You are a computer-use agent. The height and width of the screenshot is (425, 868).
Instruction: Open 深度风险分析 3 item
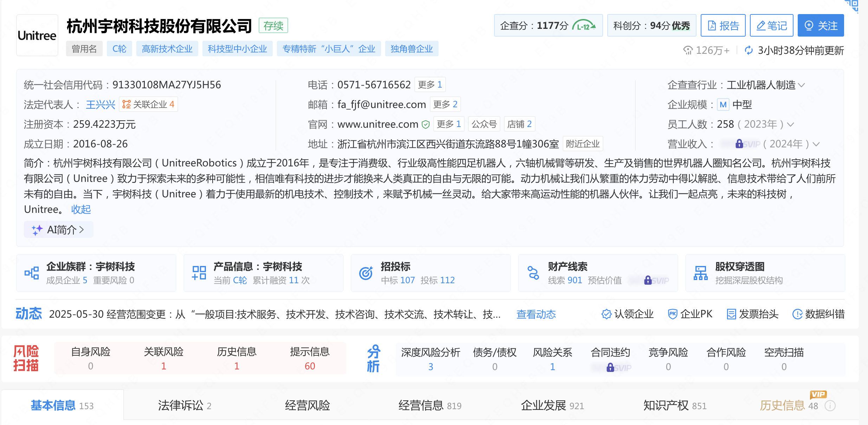pyautogui.click(x=430, y=359)
